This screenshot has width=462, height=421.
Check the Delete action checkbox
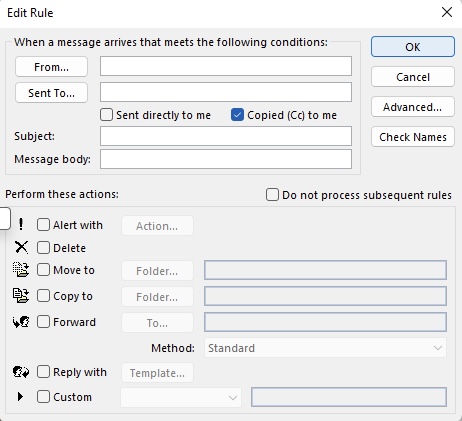(43, 248)
